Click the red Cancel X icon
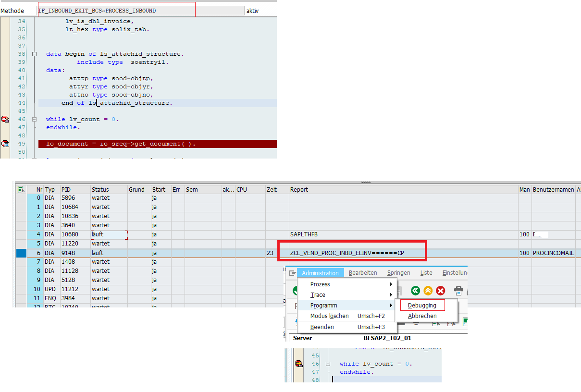 [440, 291]
